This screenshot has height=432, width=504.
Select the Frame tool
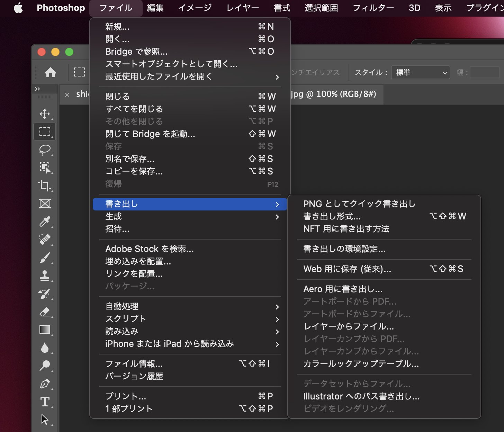pyautogui.click(x=45, y=204)
